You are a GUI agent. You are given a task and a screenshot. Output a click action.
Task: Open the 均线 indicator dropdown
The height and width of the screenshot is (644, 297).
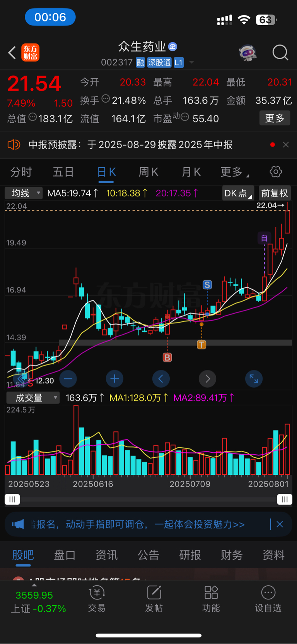click(24, 193)
